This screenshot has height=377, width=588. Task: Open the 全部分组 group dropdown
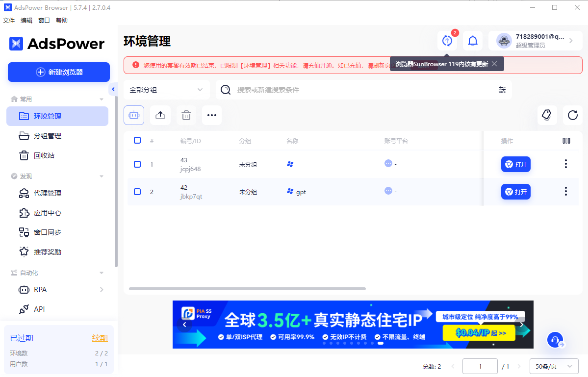(166, 90)
